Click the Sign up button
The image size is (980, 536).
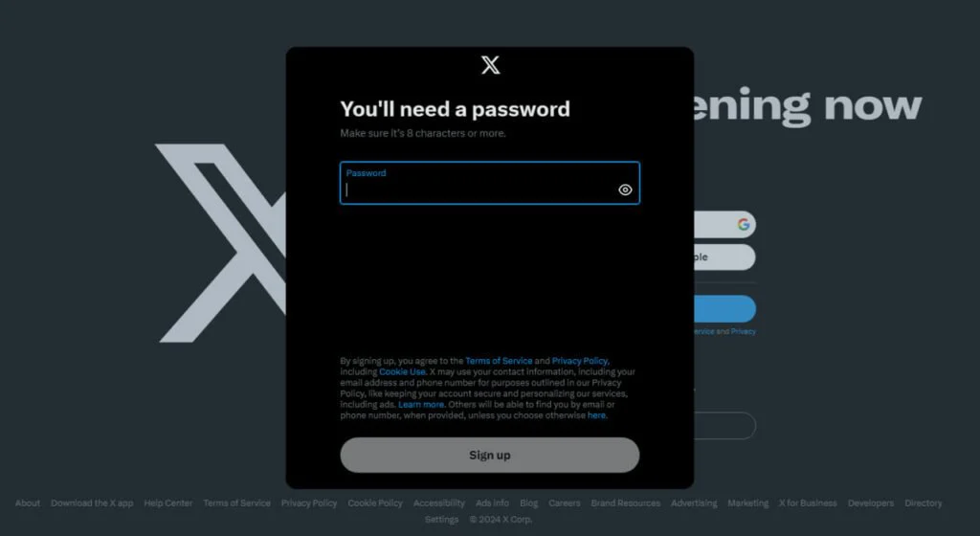click(x=490, y=455)
